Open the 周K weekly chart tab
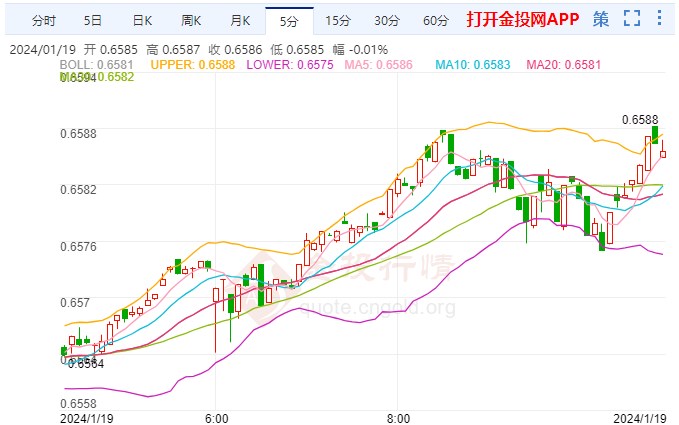 pyautogui.click(x=191, y=20)
